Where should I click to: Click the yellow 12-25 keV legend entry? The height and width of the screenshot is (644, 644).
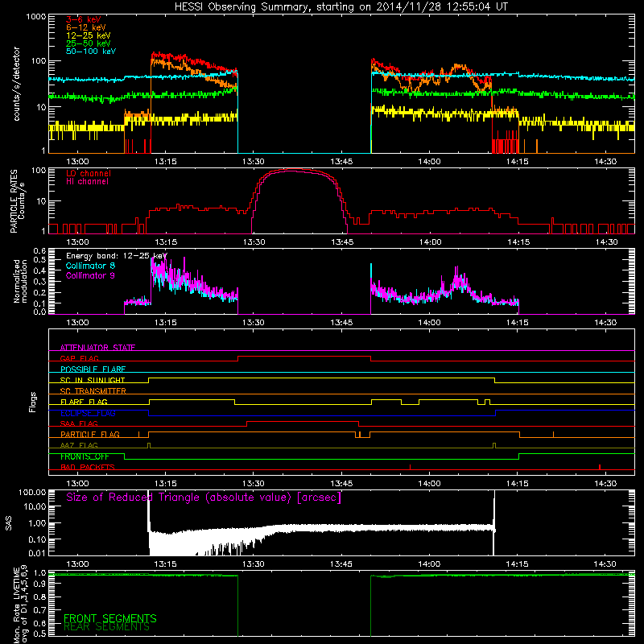(89, 35)
